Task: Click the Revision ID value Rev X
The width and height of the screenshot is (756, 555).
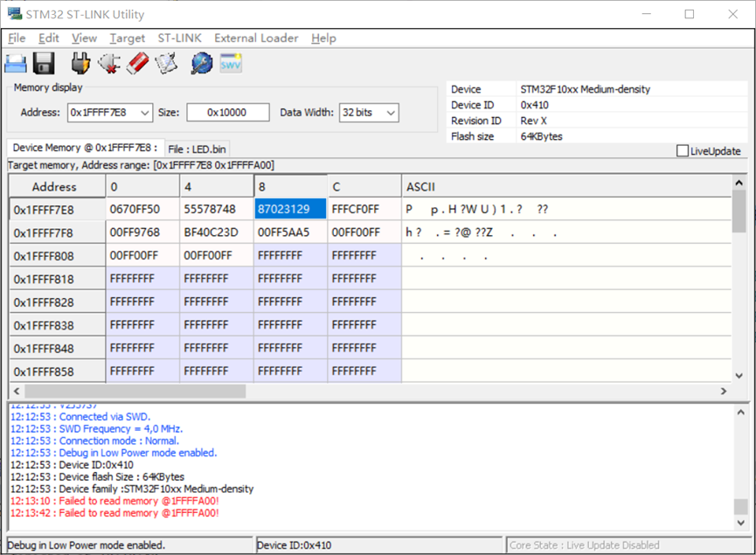Action: 534,121
